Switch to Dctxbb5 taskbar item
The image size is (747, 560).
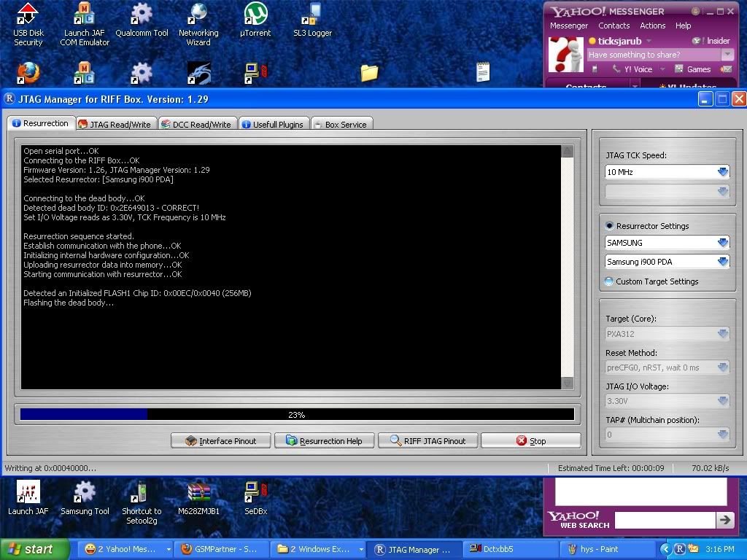[508, 549]
